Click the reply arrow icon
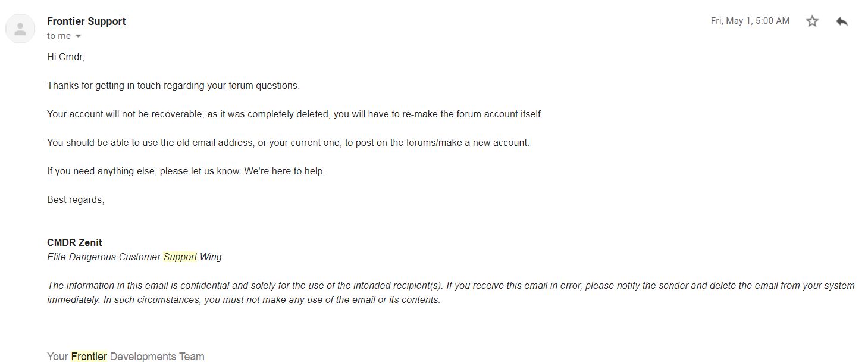 pyautogui.click(x=842, y=21)
